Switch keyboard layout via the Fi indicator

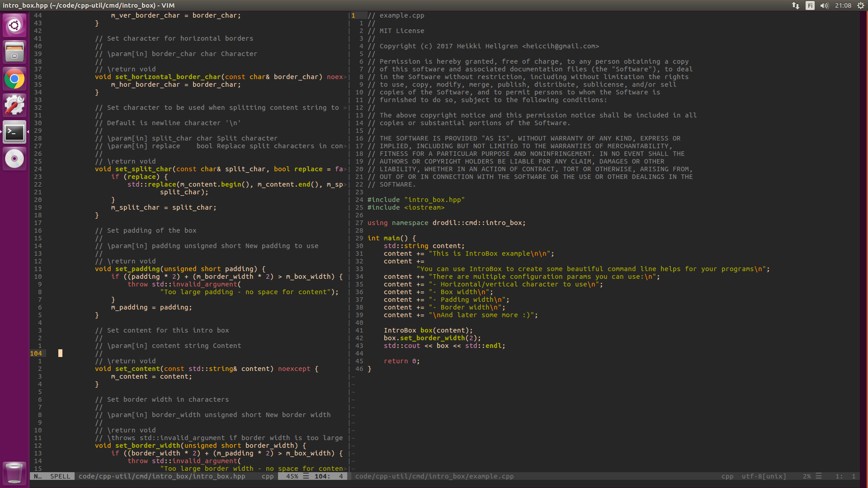point(810,6)
